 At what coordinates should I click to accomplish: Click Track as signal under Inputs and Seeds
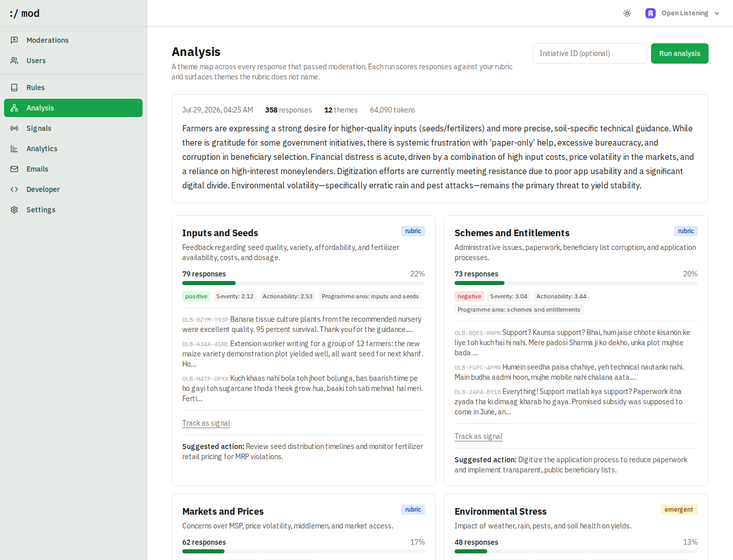(x=206, y=423)
